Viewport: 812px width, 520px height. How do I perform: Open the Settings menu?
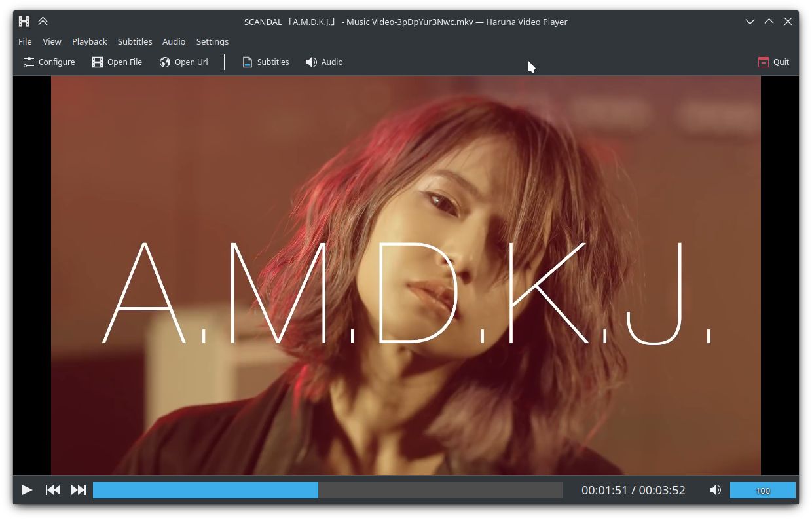click(212, 41)
